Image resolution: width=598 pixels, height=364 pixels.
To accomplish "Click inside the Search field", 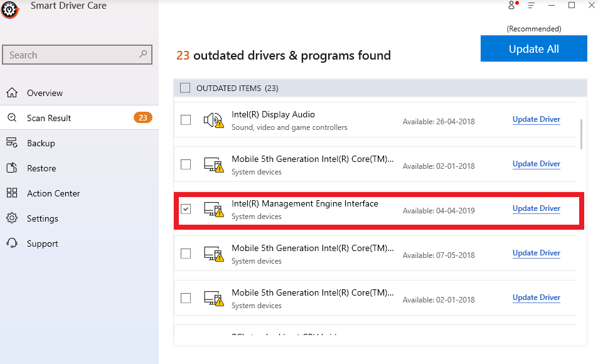I will pyautogui.click(x=75, y=55).
